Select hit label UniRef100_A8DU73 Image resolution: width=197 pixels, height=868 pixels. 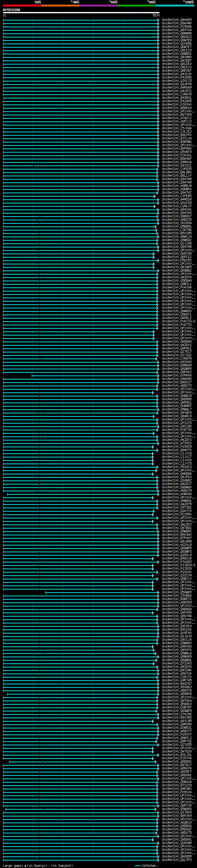tap(177, 386)
